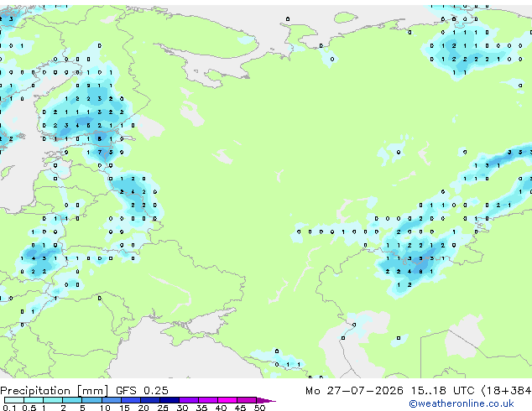Click the '0.1' legend scale value
This screenshot has width=532, height=411.
(9, 408)
